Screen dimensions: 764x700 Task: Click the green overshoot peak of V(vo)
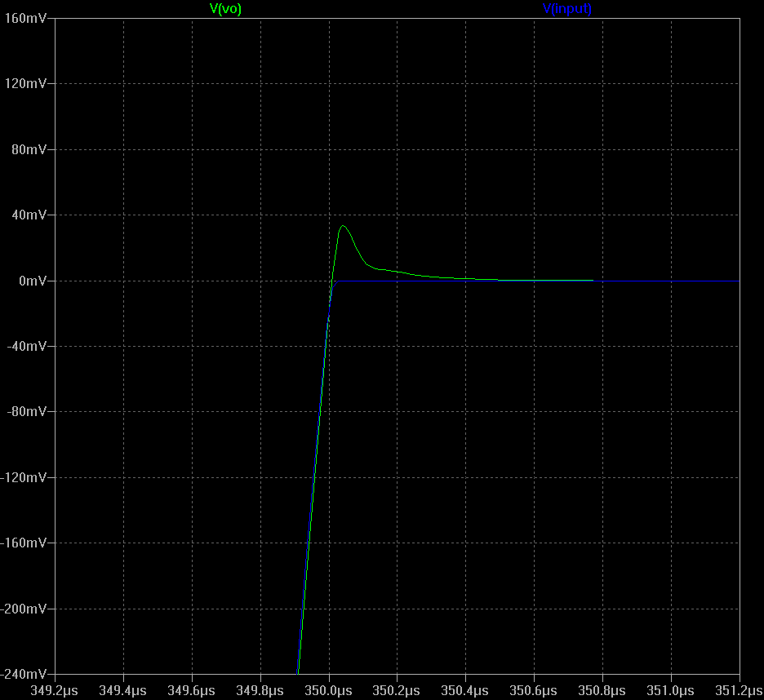click(343, 226)
